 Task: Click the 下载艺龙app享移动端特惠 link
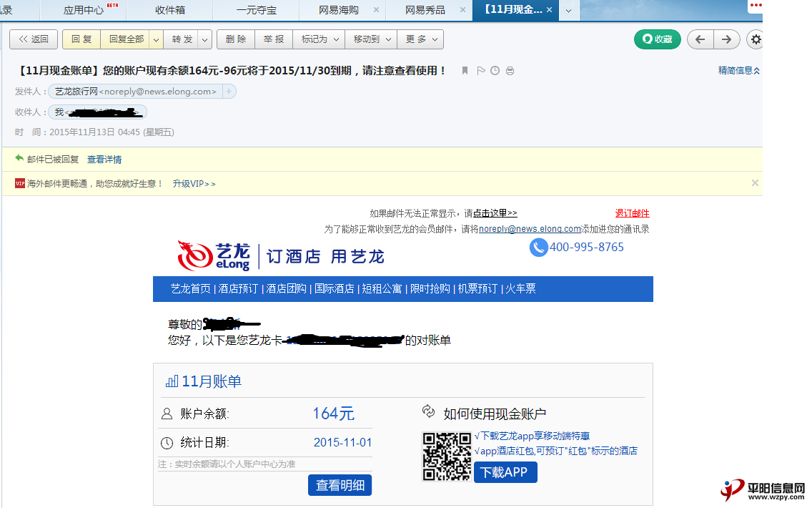coord(532,436)
